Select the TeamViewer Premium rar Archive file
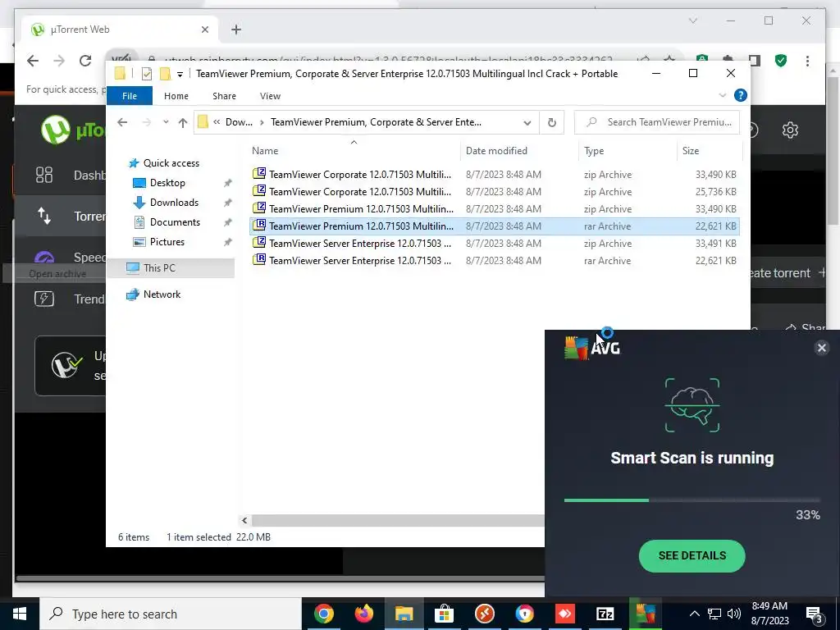 pos(495,226)
